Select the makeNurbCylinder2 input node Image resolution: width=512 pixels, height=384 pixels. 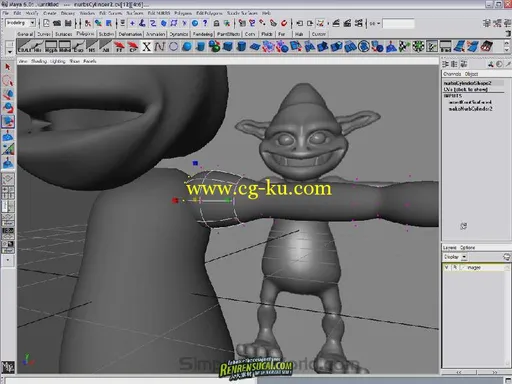[471, 109]
